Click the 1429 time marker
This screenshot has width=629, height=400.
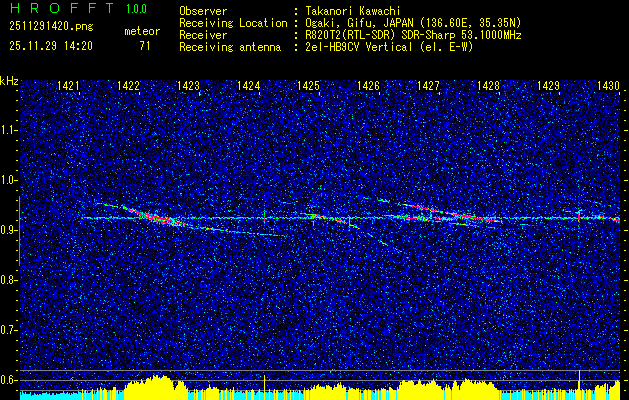point(549,85)
